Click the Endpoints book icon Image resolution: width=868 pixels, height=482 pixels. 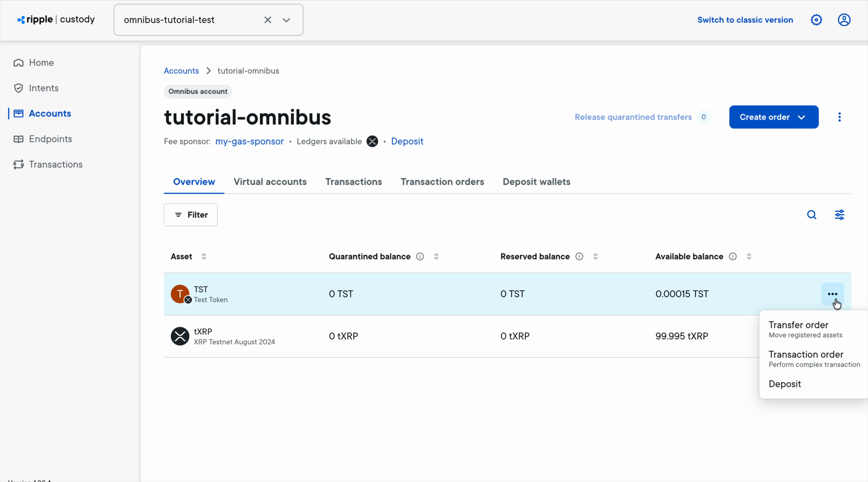19,139
